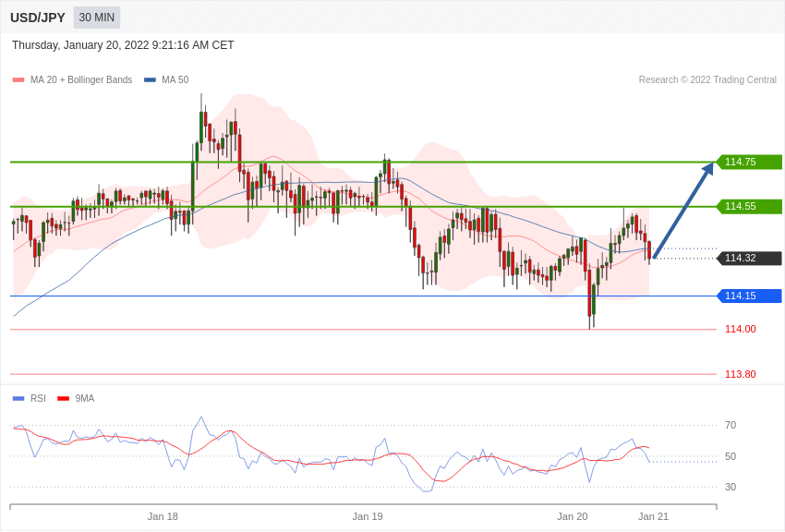Screen dimensions: 785x532
Task: Click the 114.00 support level label
Action: pyautogui.click(x=740, y=329)
